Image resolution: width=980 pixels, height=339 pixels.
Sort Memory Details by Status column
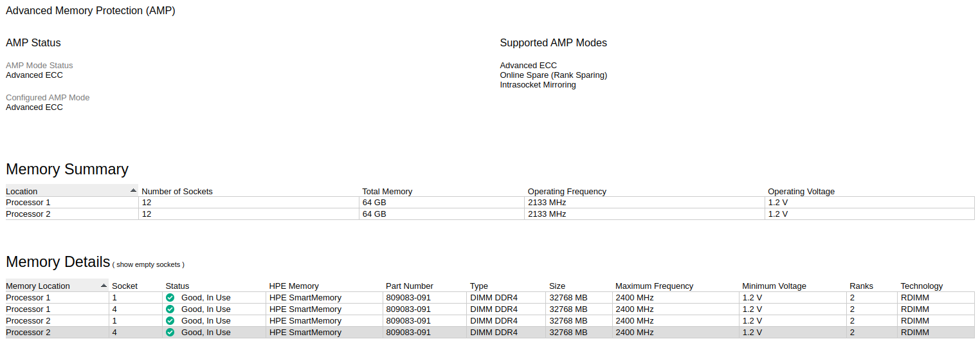[177, 286]
